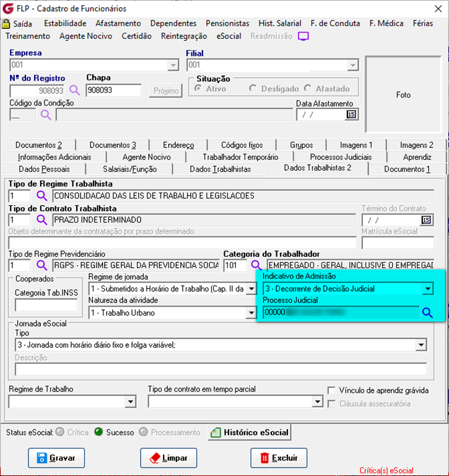Check Cláusula assecuratória box
This screenshot has height=476, width=449.
[x=331, y=403]
